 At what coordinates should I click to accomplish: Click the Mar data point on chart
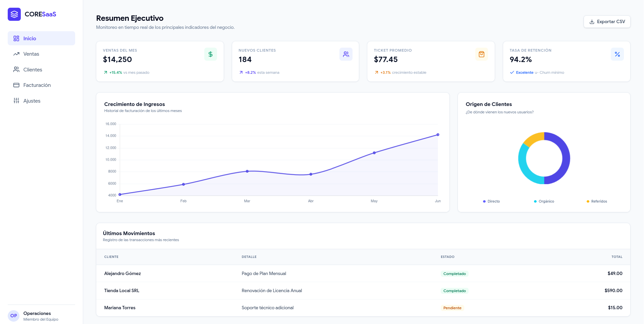click(247, 171)
